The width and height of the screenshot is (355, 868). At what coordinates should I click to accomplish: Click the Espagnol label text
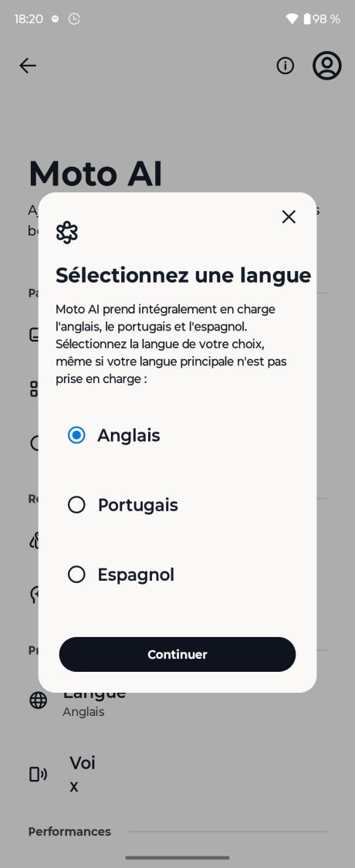(x=136, y=575)
